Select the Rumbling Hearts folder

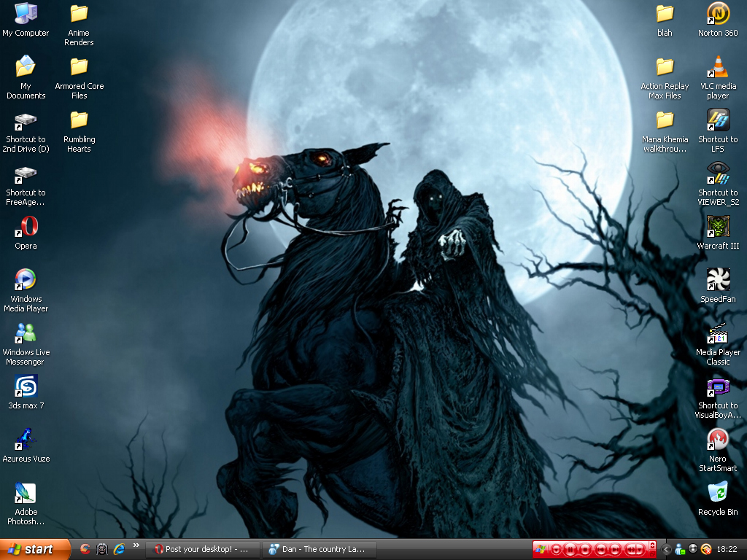pyautogui.click(x=79, y=131)
